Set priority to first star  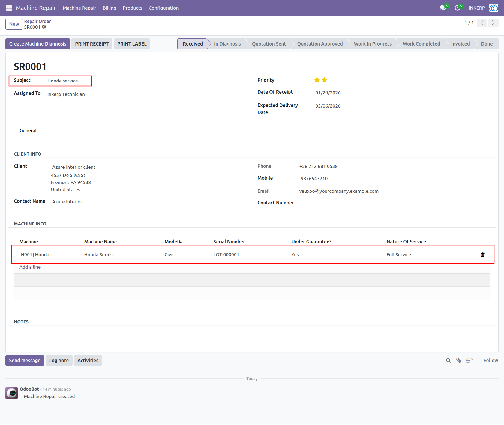pyautogui.click(x=317, y=80)
